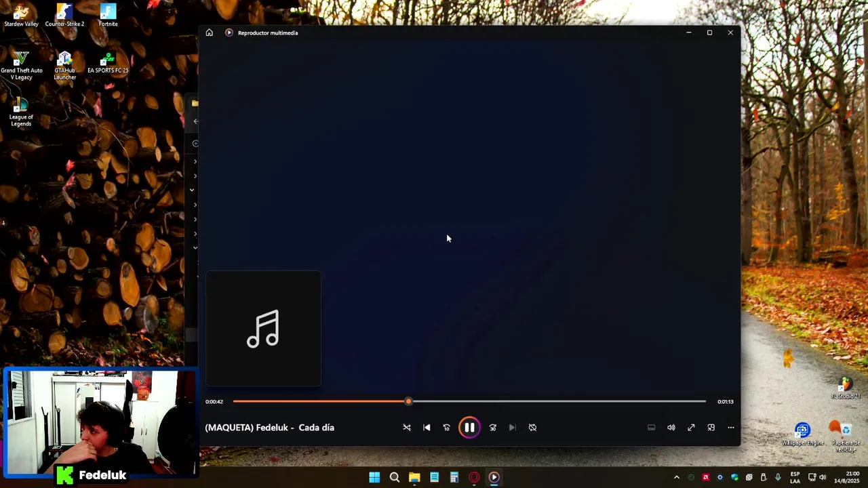868x488 pixels.
Task: Click the greyed next track button
Action: [x=513, y=428]
